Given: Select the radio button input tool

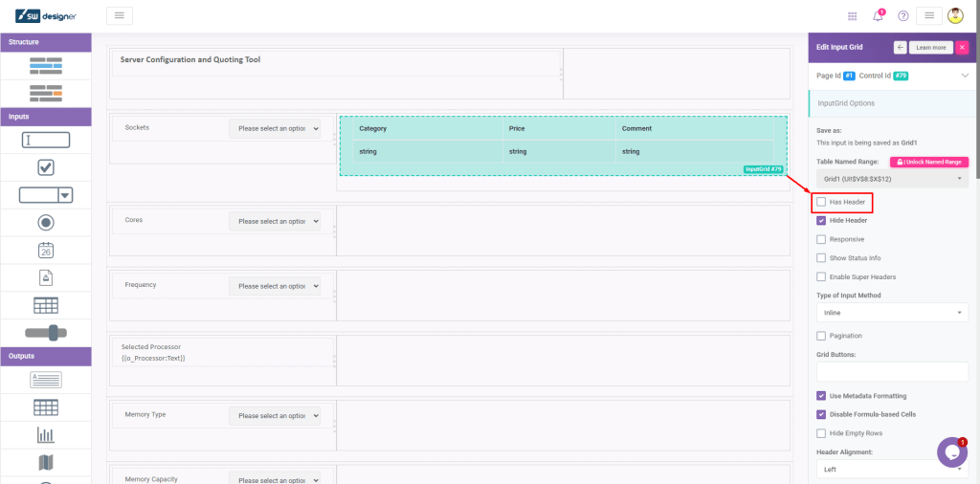Looking at the screenshot, I should coord(45,222).
